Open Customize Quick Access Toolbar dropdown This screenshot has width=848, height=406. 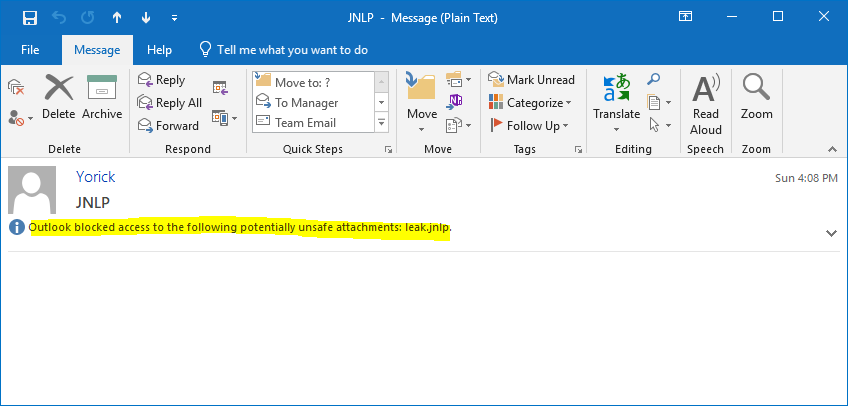click(174, 18)
